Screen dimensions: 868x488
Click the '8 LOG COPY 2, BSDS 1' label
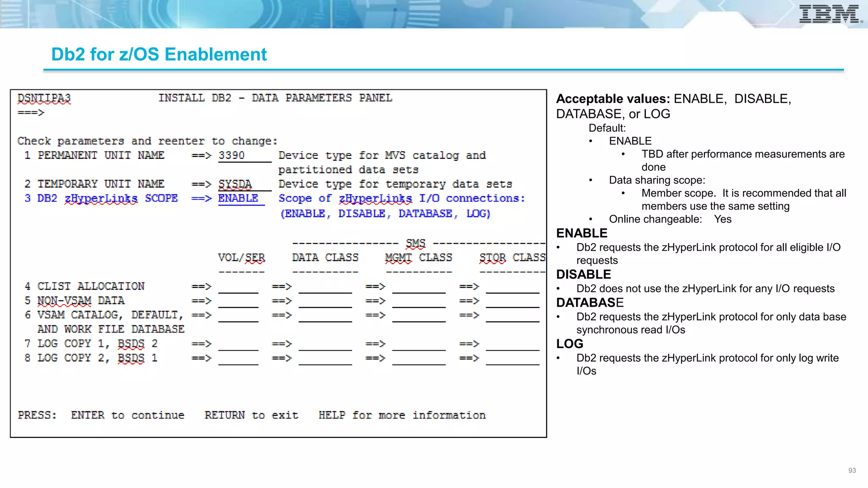(91, 358)
